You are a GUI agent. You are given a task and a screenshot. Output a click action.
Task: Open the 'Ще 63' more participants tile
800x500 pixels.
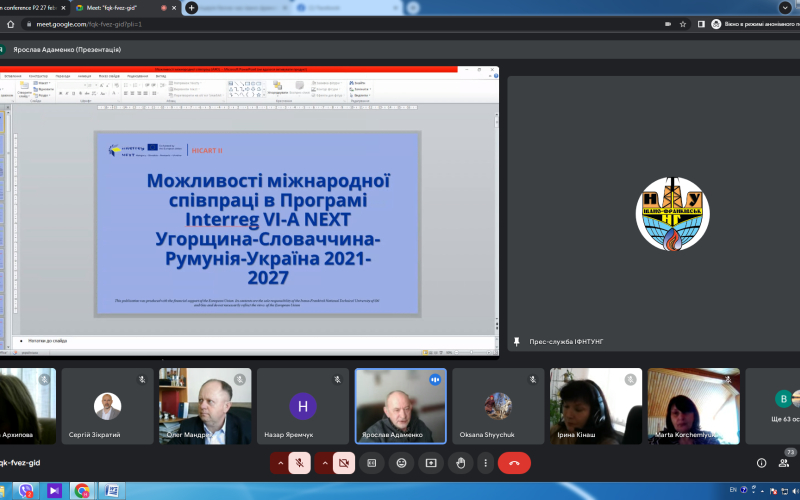(773, 406)
